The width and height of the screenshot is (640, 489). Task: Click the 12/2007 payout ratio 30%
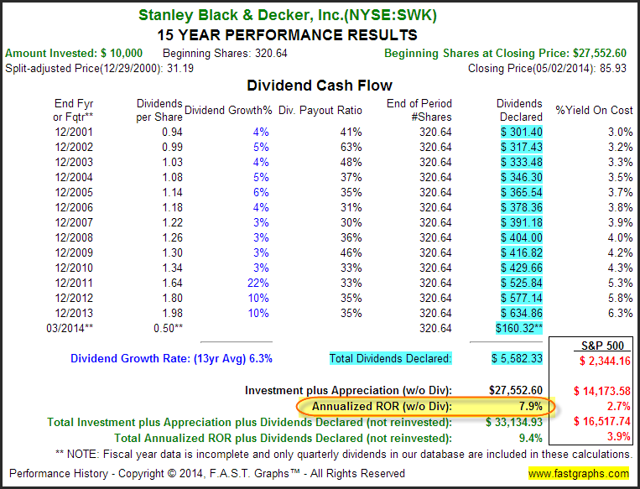351,222
